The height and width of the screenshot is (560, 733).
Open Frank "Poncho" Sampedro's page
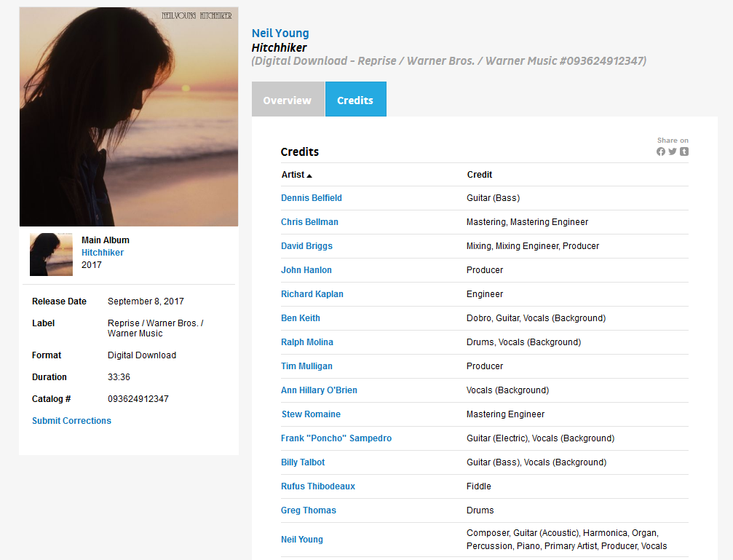pos(336,438)
